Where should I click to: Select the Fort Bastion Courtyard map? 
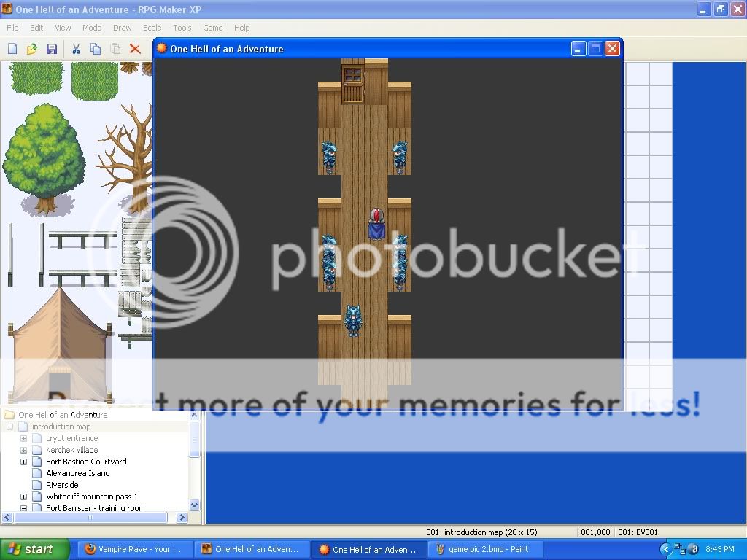[86, 462]
